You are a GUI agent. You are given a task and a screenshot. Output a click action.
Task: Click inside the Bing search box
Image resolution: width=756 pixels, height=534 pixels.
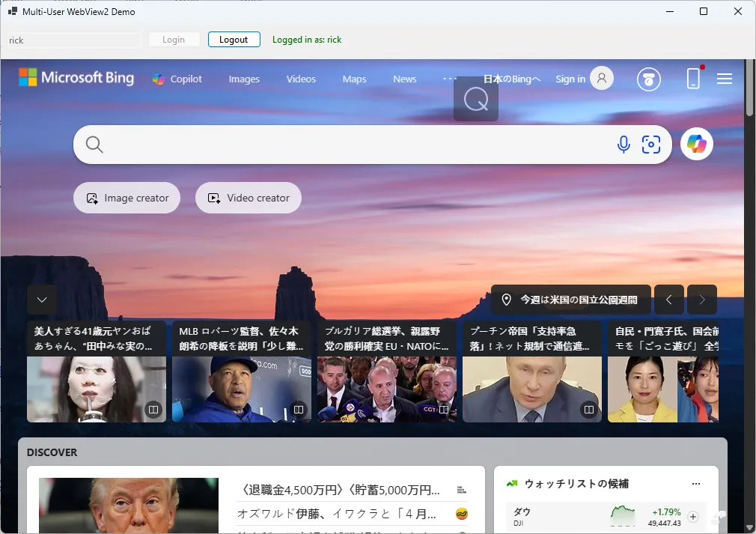point(357,145)
